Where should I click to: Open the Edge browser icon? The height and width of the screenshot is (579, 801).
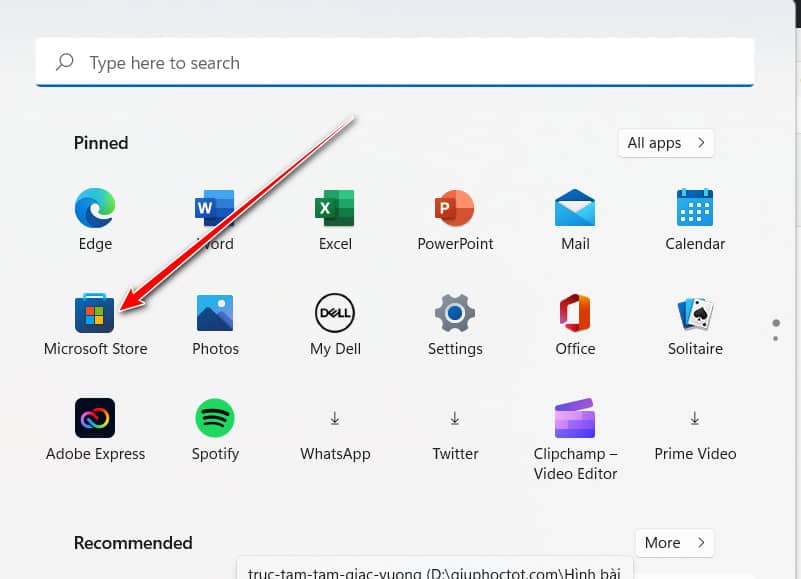pos(95,208)
